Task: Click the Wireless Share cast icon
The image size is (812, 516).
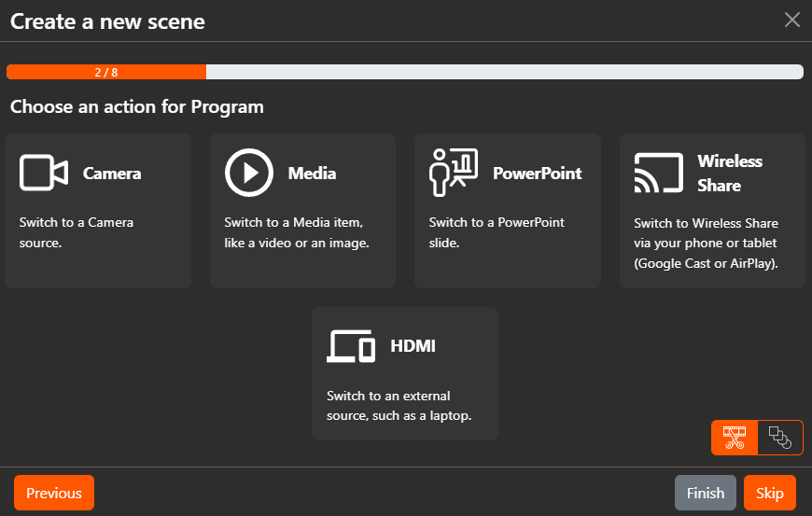Action: 659,173
